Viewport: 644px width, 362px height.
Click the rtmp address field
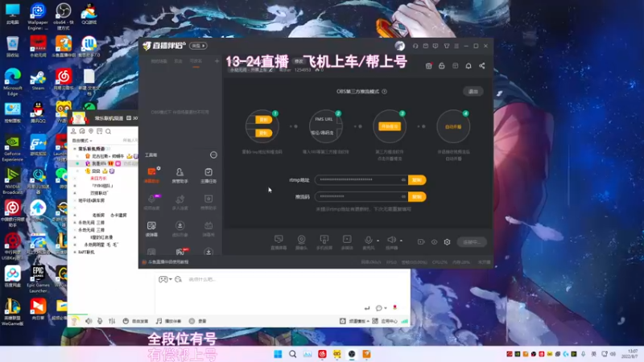point(361,179)
